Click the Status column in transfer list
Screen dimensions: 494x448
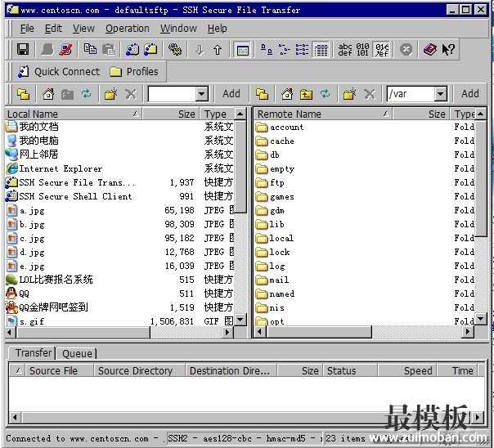[x=350, y=371]
